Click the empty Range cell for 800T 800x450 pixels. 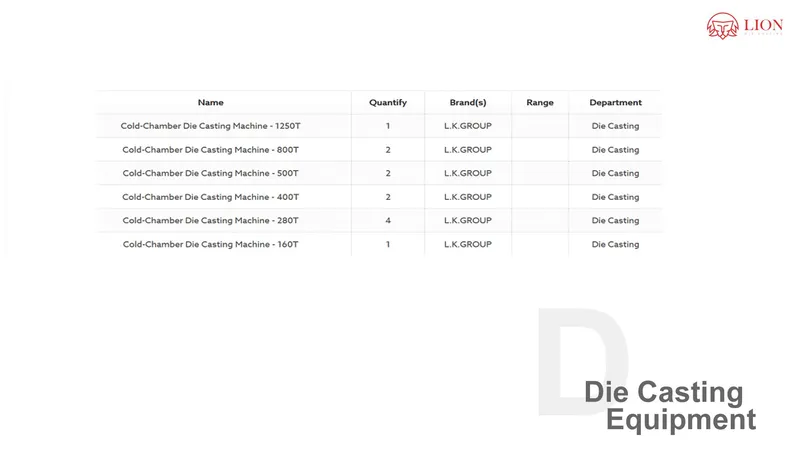tap(540, 150)
